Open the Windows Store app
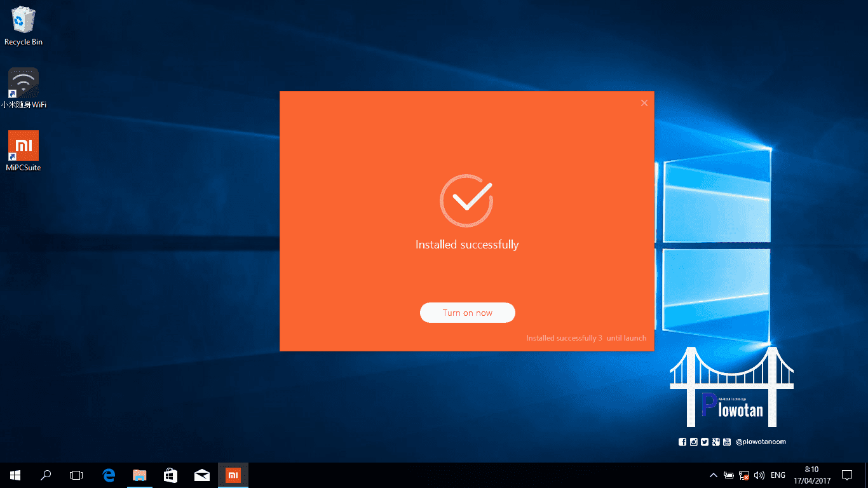Viewport: 868px width, 488px height. click(170, 475)
